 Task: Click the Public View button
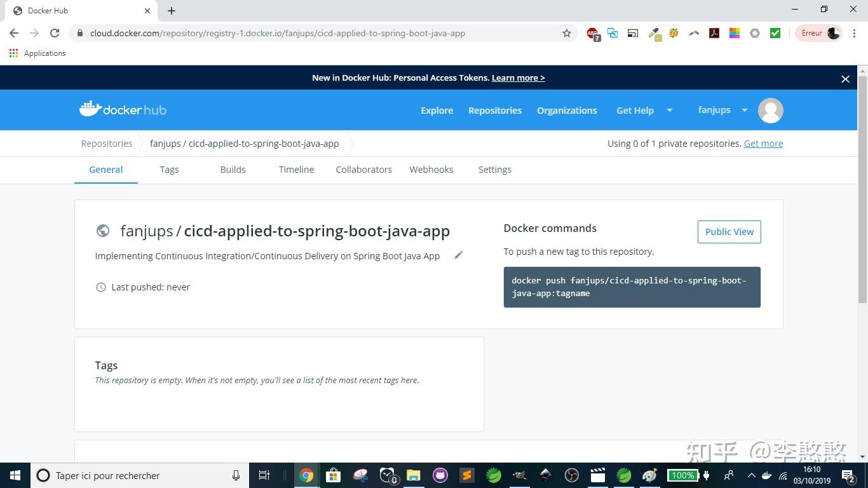click(729, 231)
